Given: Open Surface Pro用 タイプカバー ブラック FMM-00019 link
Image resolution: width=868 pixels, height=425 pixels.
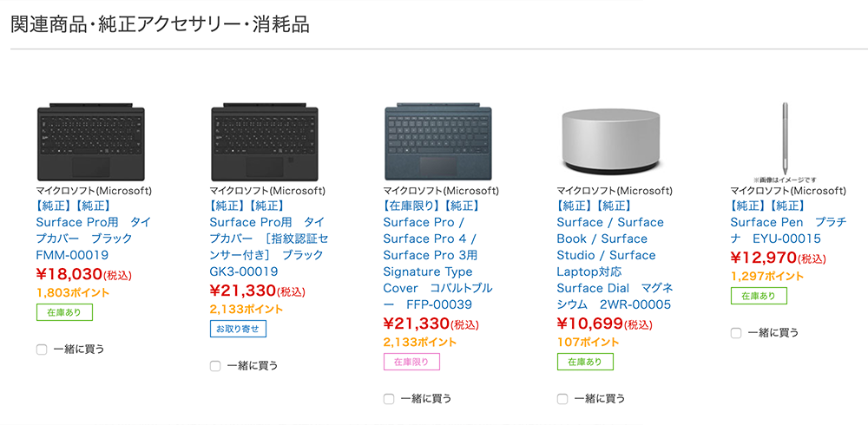Looking at the screenshot, I should pos(93,239).
